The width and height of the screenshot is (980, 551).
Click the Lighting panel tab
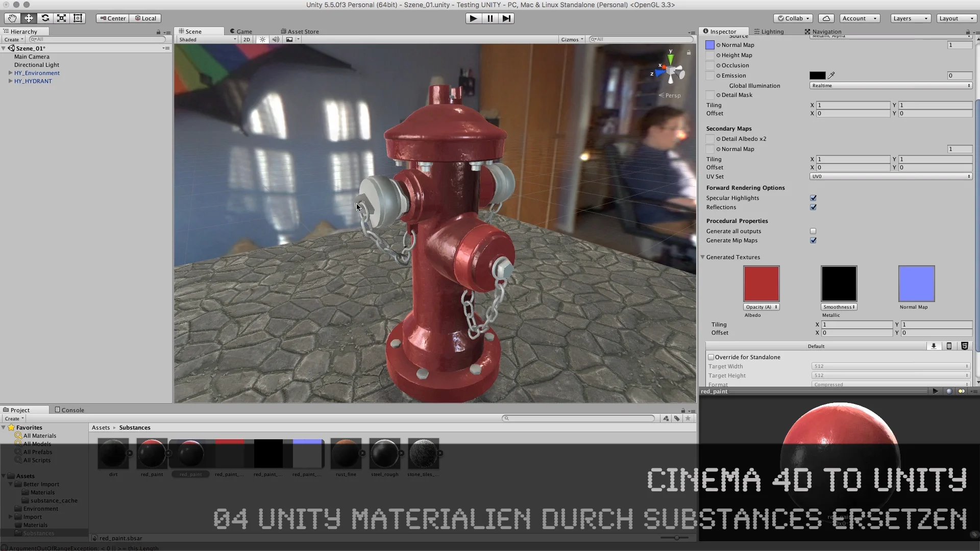pos(772,31)
